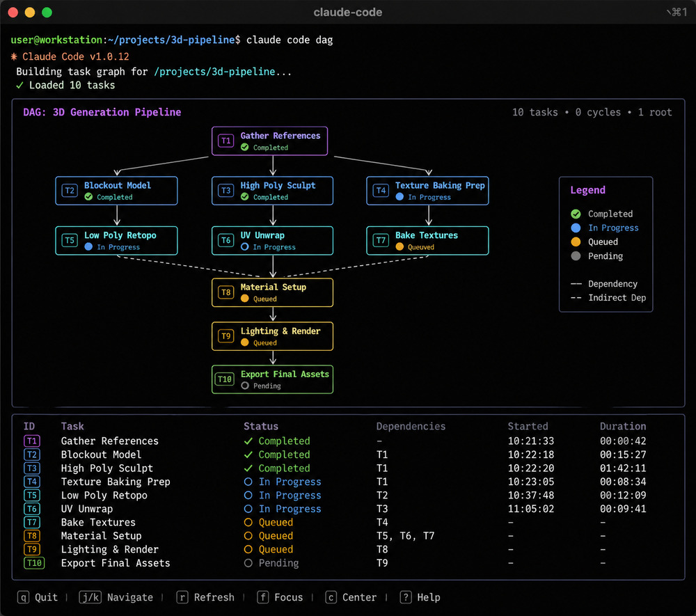Click the claude-code window title

(x=347, y=12)
